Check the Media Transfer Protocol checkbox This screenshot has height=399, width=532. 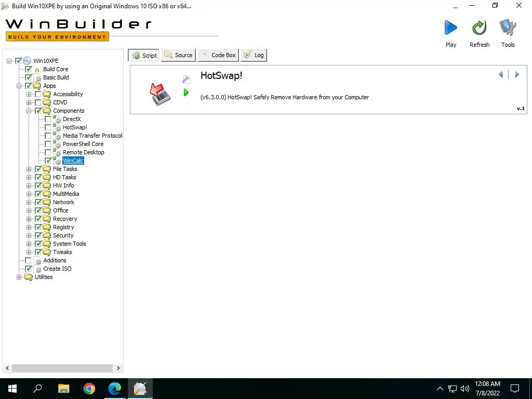pyautogui.click(x=48, y=136)
